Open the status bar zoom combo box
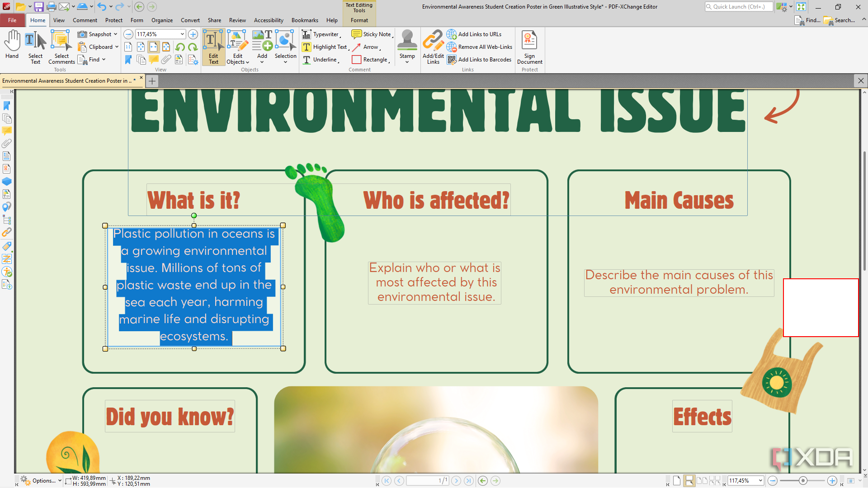 (746, 481)
